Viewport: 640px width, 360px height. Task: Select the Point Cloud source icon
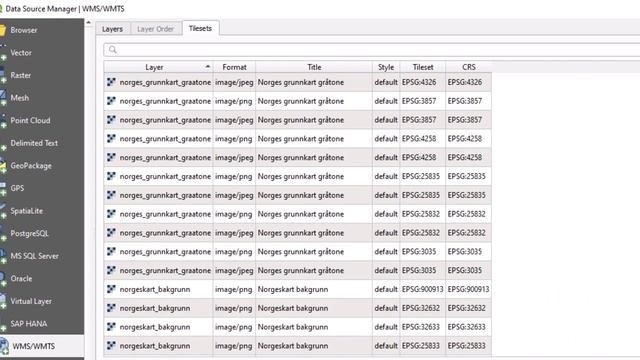point(3,121)
